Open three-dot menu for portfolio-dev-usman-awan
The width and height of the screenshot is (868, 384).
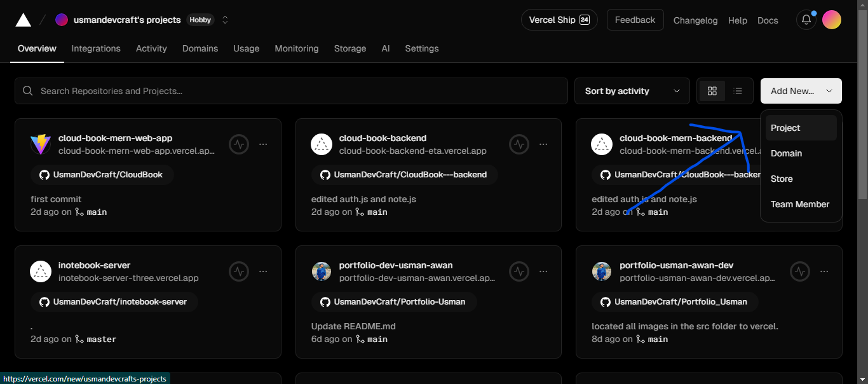click(543, 271)
